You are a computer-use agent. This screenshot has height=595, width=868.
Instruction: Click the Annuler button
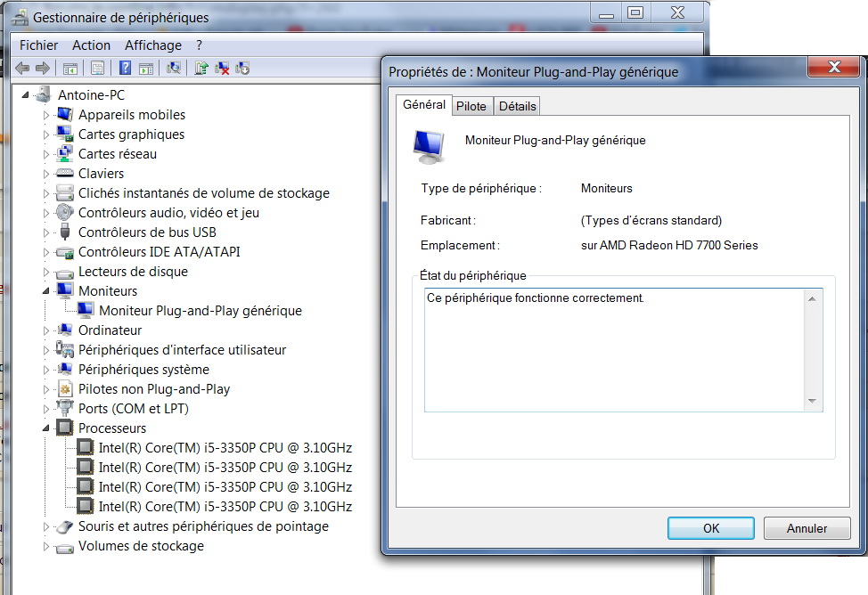[x=807, y=528]
